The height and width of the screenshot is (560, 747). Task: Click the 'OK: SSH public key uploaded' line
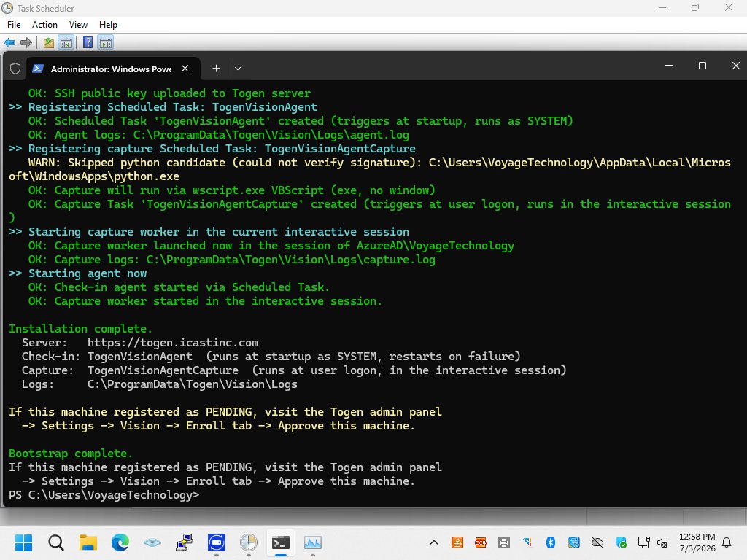(169, 93)
